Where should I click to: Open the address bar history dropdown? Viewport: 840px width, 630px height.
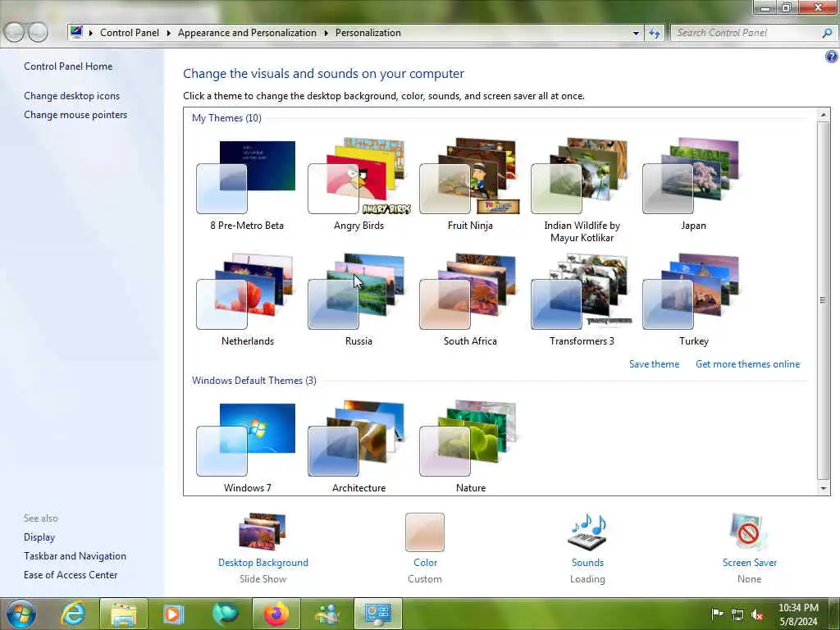coord(636,33)
